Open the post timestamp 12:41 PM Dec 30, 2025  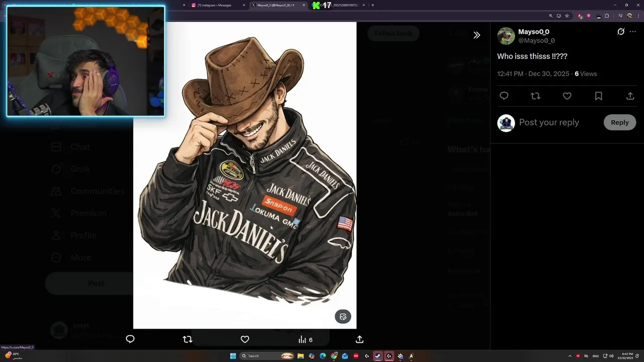pos(533,74)
